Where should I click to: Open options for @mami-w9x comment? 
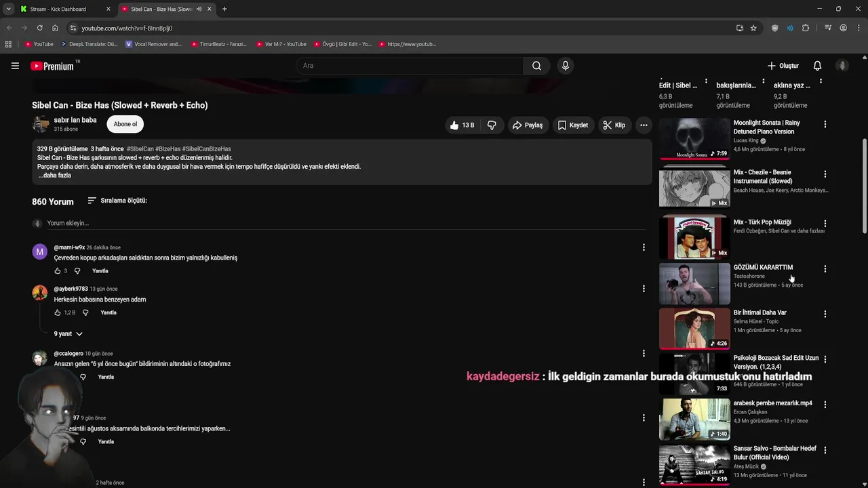644,247
